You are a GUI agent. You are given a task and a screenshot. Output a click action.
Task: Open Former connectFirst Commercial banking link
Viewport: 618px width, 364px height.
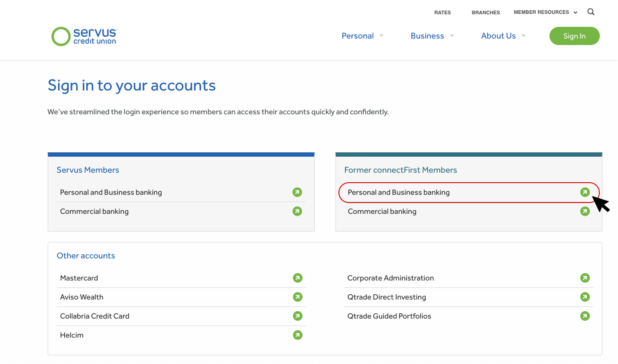coord(382,212)
